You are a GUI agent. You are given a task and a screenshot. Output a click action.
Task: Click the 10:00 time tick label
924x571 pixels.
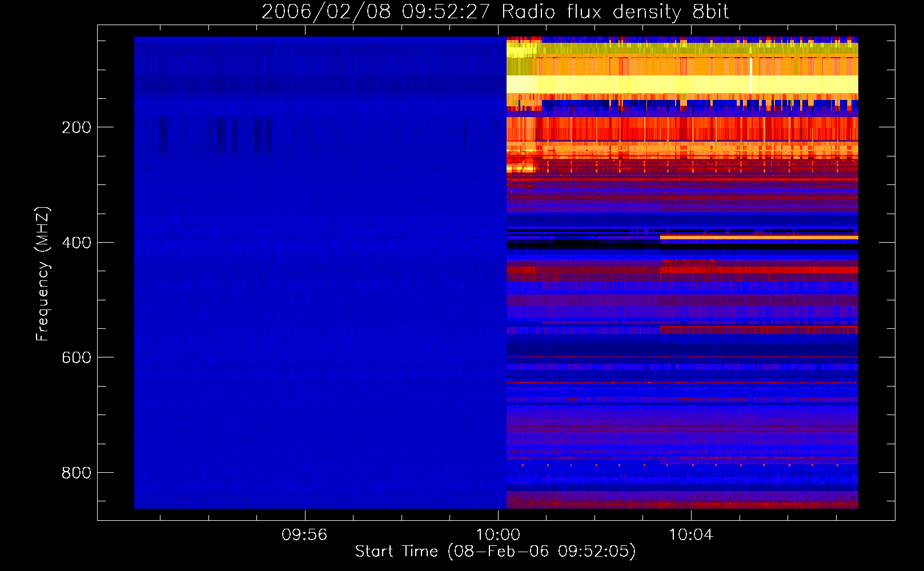[x=498, y=535]
